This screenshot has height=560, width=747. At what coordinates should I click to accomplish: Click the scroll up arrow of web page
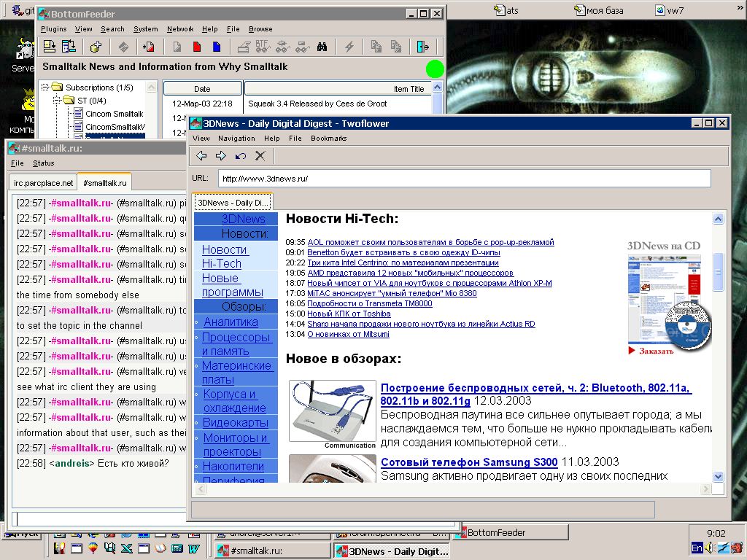(x=718, y=219)
